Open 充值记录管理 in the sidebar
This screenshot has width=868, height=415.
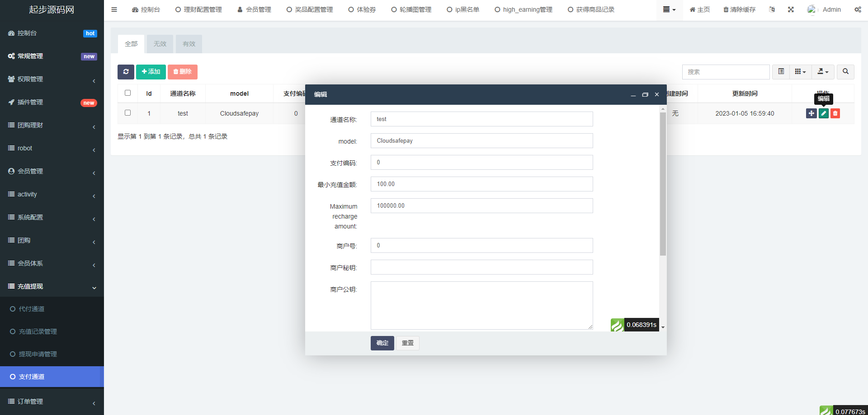click(x=38, y=331)
